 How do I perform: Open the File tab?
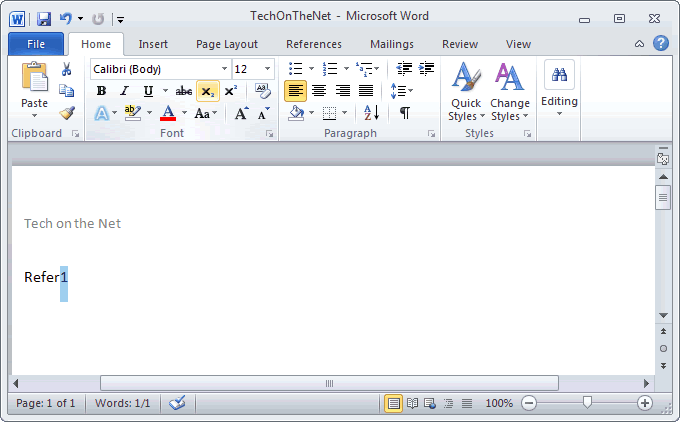click(x=36, y=44)
